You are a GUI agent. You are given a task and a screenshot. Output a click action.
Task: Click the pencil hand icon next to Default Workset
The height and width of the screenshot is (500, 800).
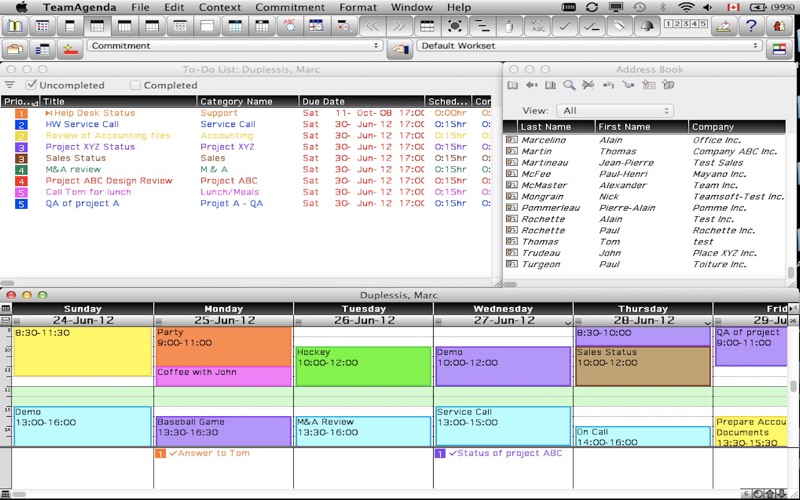tap(400, 49)
